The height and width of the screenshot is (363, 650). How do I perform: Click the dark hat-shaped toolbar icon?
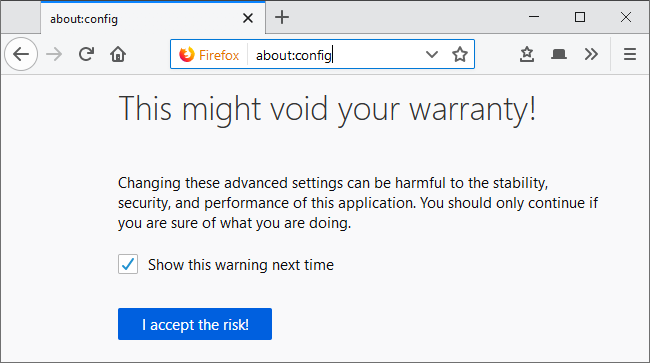pos(559,54)
